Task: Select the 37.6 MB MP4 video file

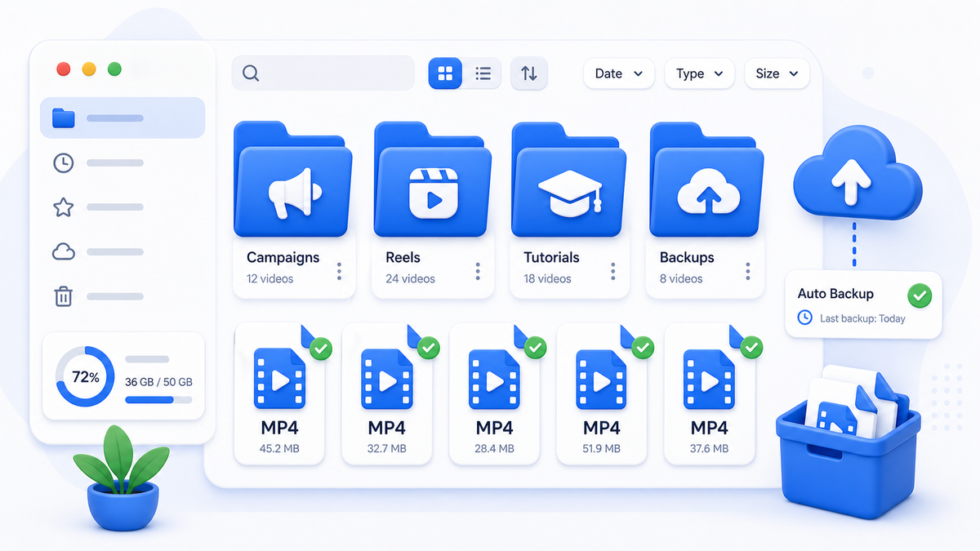Action: click(x=709, y=395)
